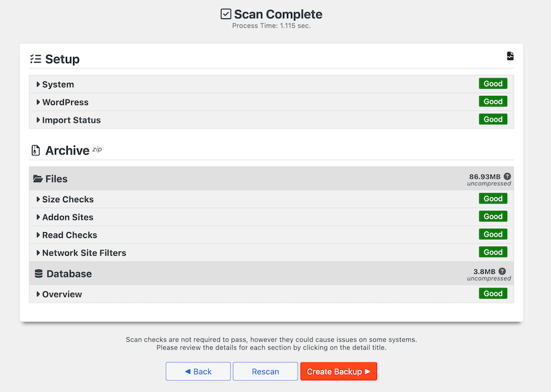Click the 'Scan checks are not required' notice
The image size is (551, 392).
[x=271, y=340]
